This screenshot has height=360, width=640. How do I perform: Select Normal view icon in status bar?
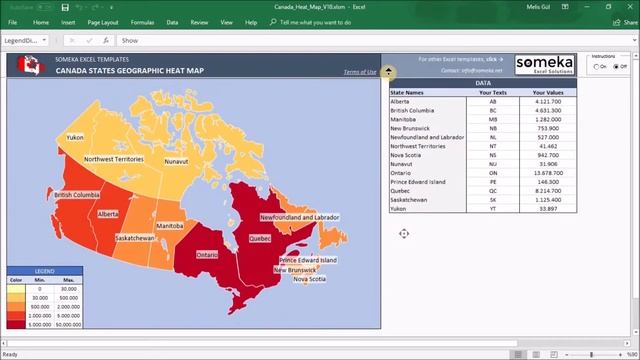(x=518, y=354)
